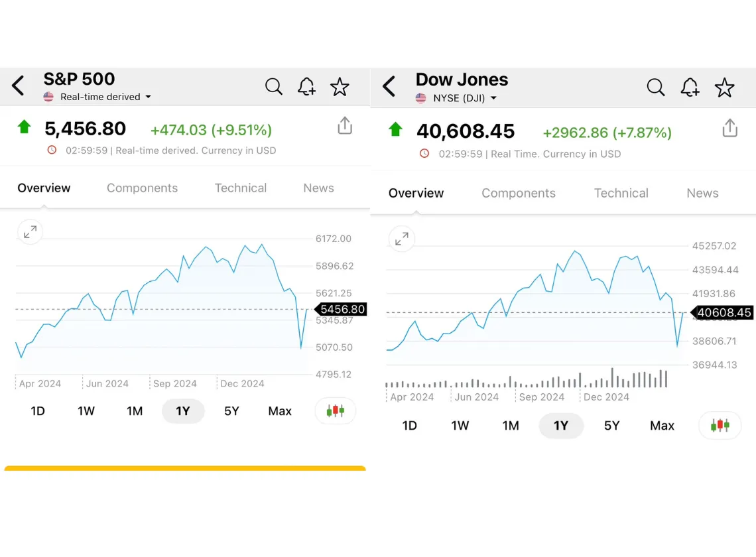Go back from the Dow Jones screen
Screen dimensions: 756x557
tap(389, 87)
